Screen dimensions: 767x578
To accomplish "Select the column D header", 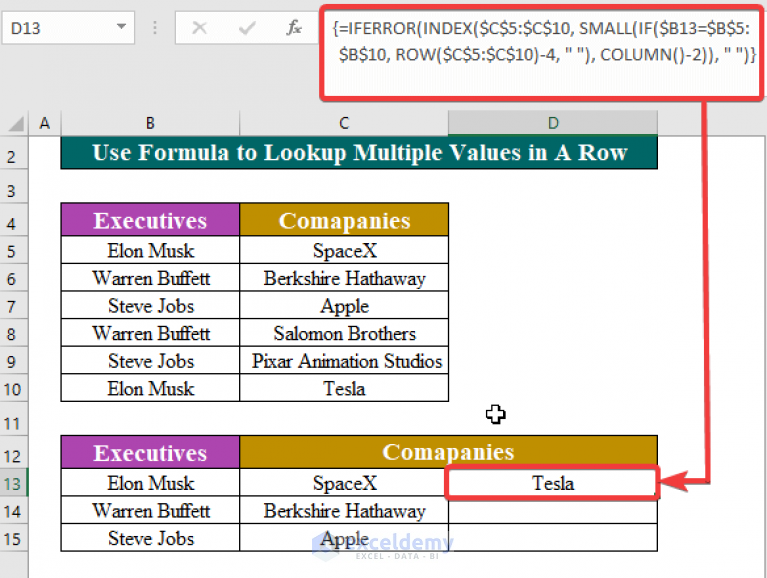I will (x=553, y=123).
